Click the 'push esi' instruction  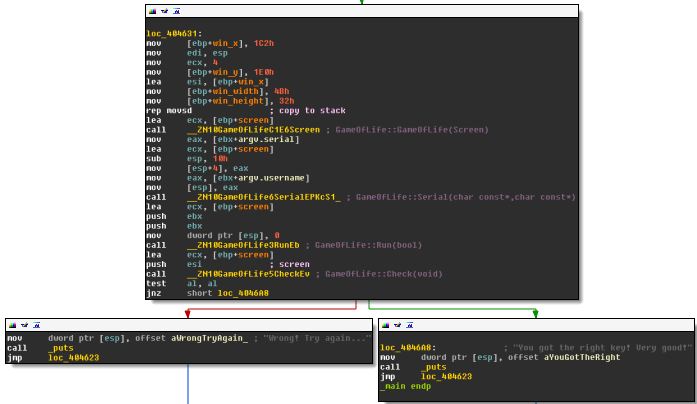click(x=174, y=264)
